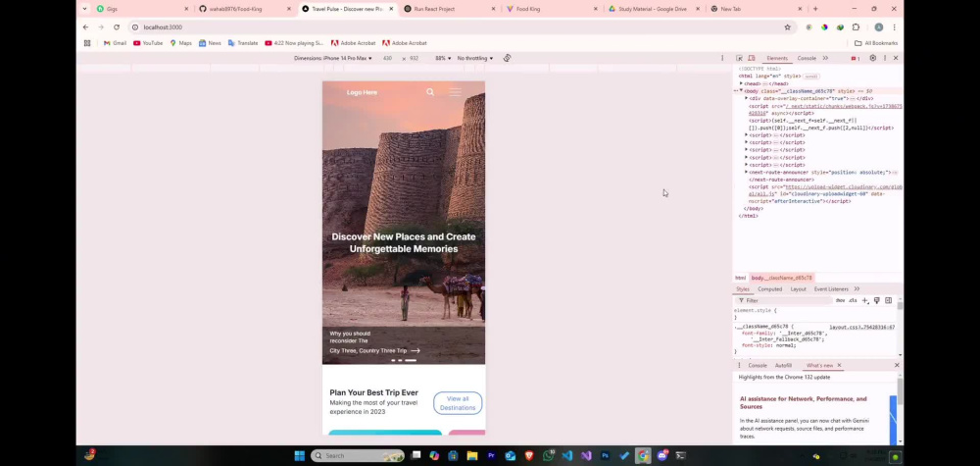
Task: Click the Logo Here text in header
Action: [x=362, y=92]
